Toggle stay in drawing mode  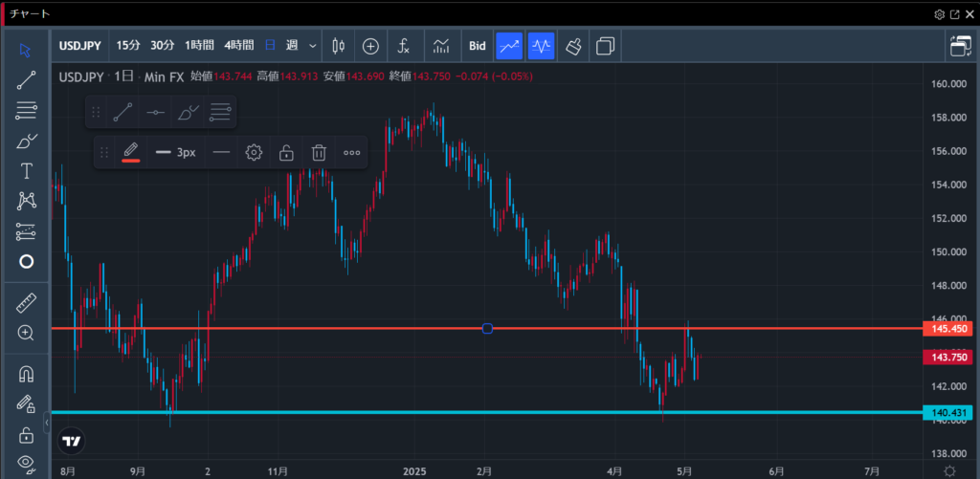pos(26,404)
